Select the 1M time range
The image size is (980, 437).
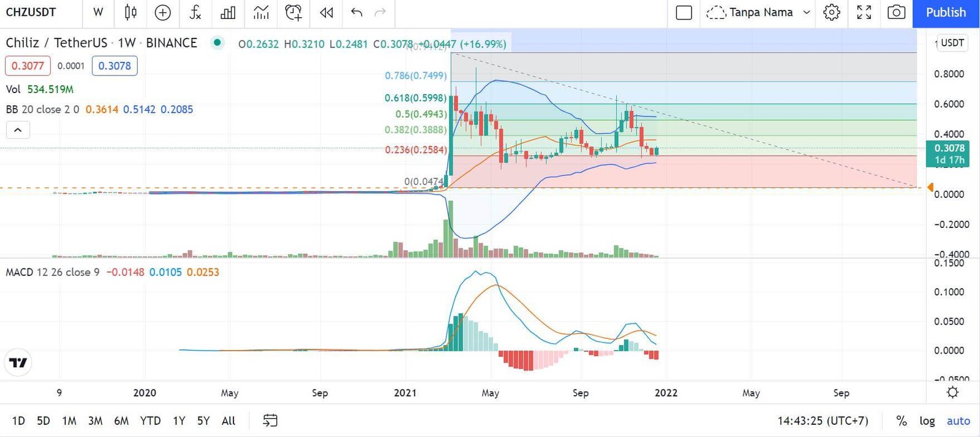coord(69,421)
